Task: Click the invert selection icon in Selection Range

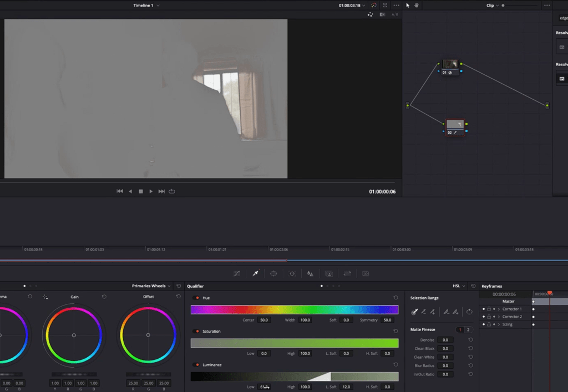Action: point(469,312)
